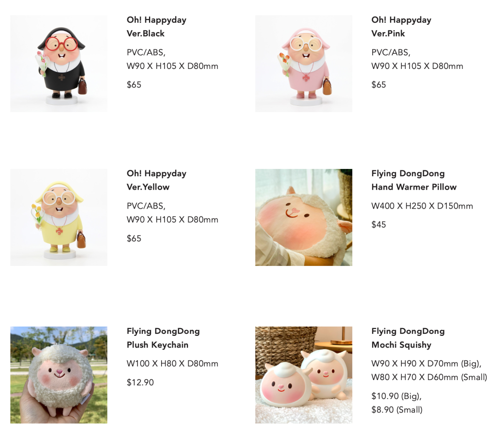Click the $8.90 (Small) squishy price
The height and width of the screenshot is (448, 497).
pyautogui.click(x=397, y=410)
